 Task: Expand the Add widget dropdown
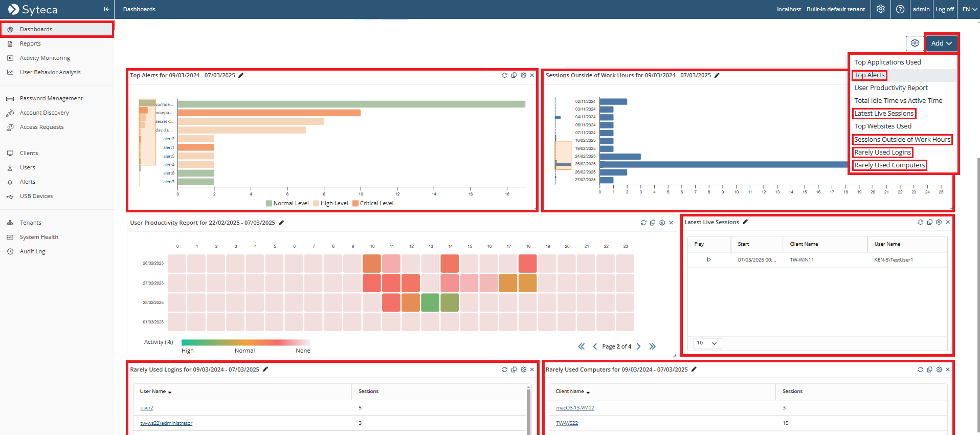click(x=941, y=43)
